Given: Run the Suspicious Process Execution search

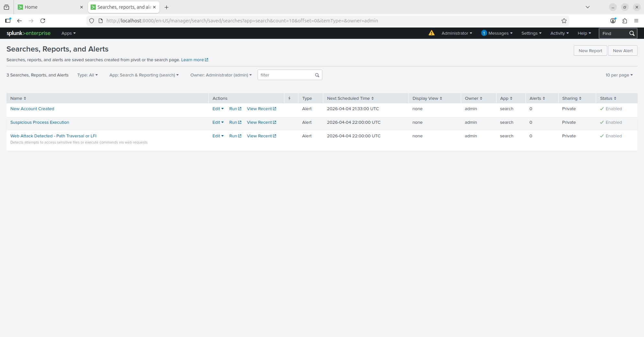Looking at the screenshot, I should tap(235, 122).
